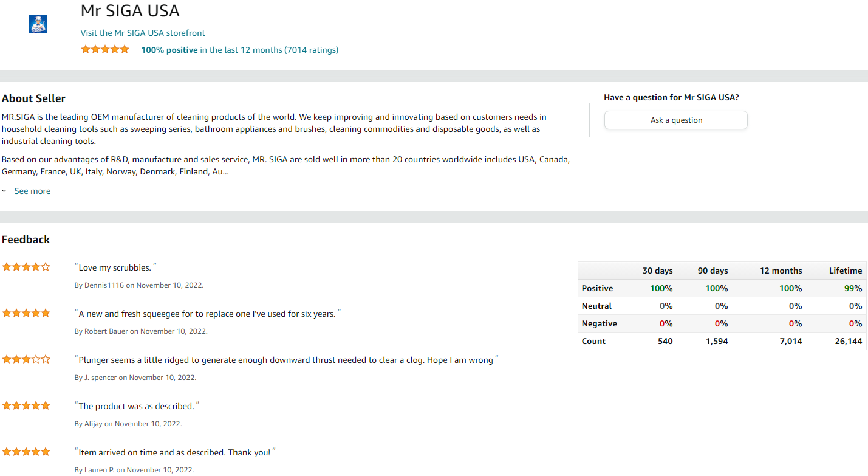This screenshot has width=868, height=476.
Task: Click the 'Love my scrubbies' feedback text
Action: coord(115,267)
